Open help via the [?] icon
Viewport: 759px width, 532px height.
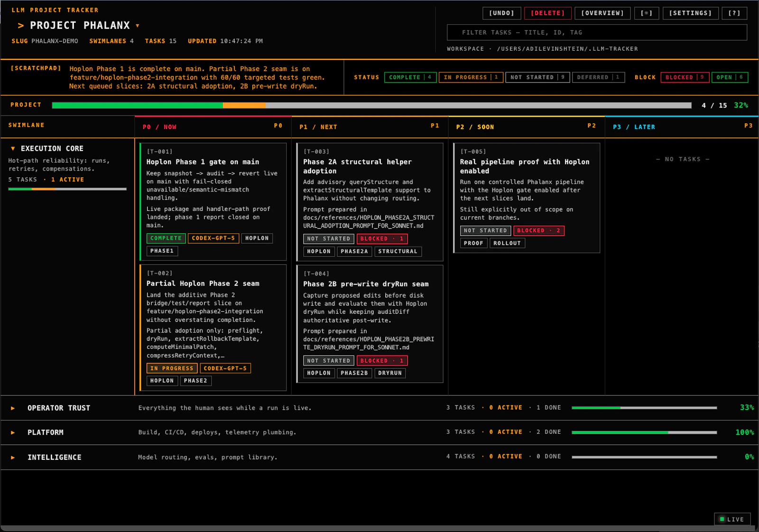click(734, 13)
